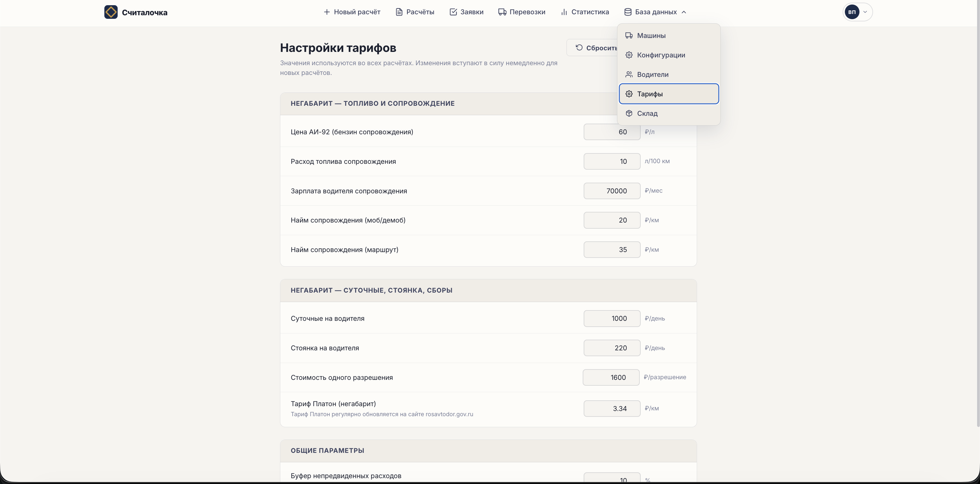Click the Буфер непредвиденных расходов label
The height and width of the screenshot is (484, 980).
346,476
